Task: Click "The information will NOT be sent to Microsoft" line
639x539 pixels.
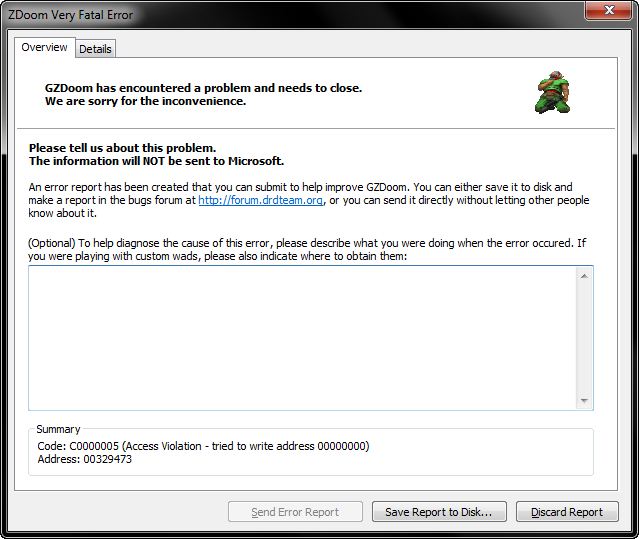Action: click(156, 161)
